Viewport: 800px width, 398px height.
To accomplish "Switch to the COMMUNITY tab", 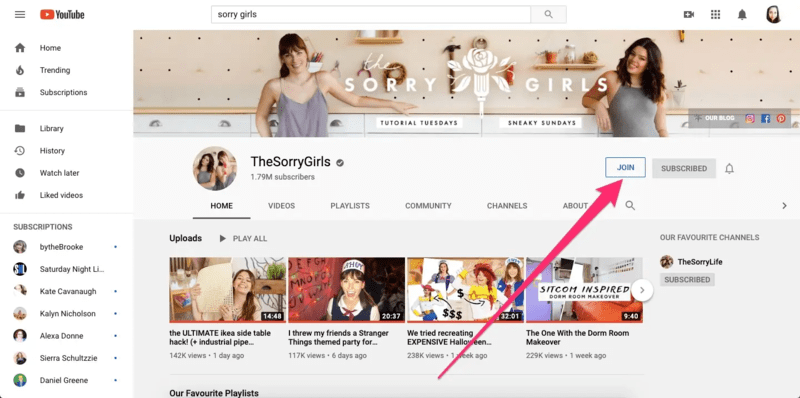I will pos(428,206).
